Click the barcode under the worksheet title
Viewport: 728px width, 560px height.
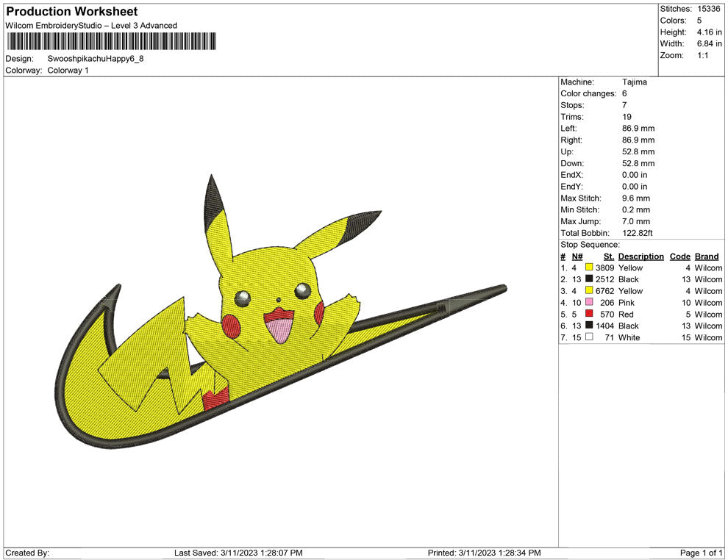112,41
